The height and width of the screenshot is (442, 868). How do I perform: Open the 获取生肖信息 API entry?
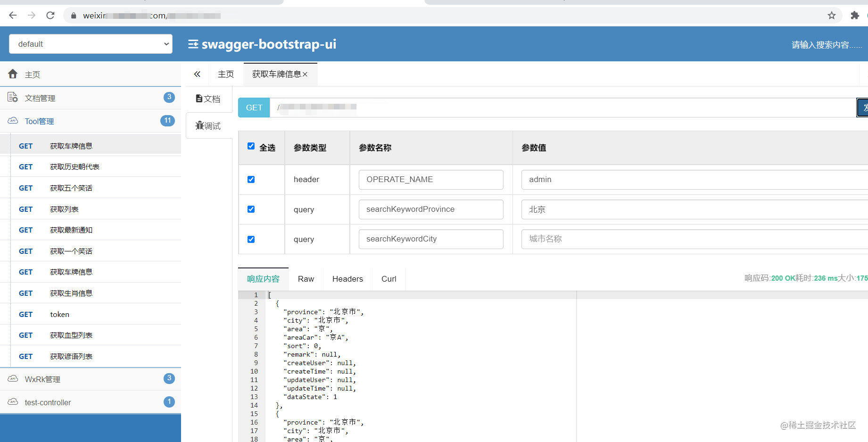click(x=91, y=293)
